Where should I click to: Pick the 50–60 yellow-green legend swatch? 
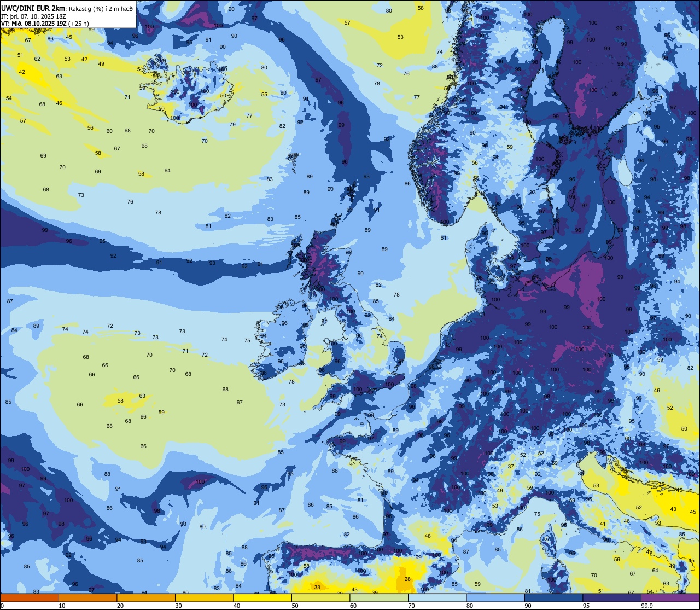tap(320, 598)
